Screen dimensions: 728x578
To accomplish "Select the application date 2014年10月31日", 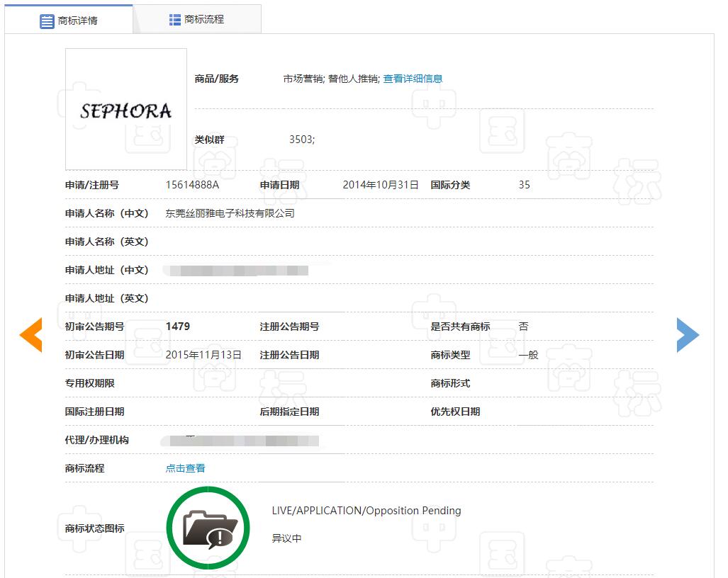I will [381, 185].
